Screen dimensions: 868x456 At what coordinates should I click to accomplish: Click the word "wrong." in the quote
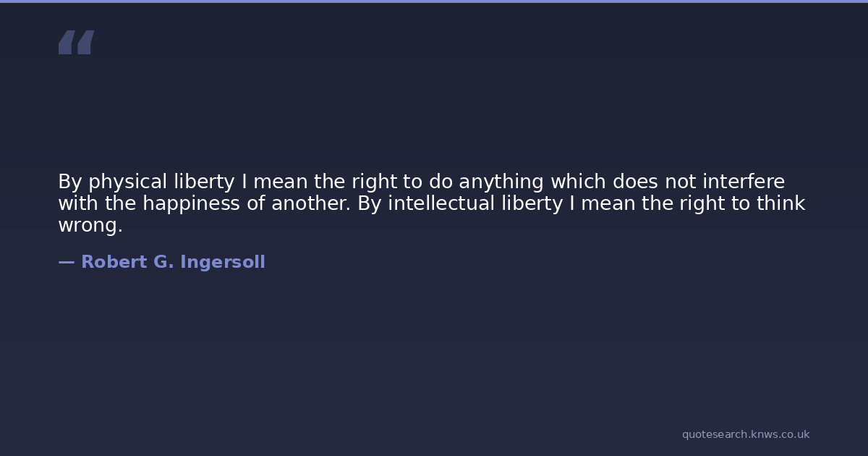(90, 226)
